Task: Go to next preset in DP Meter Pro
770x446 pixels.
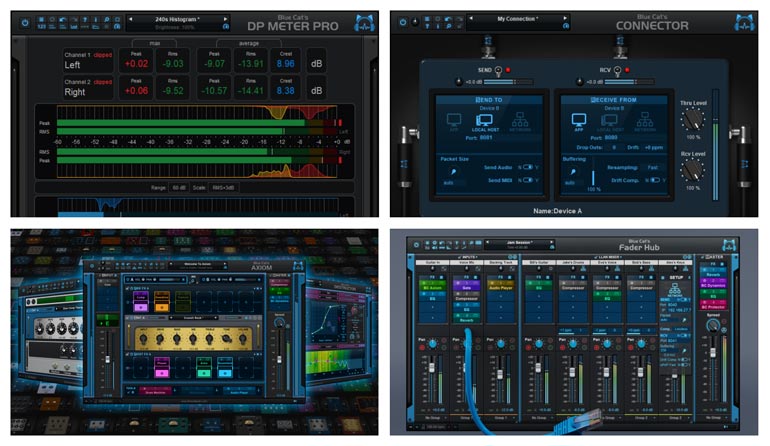Action: click(x=225, y=19)
